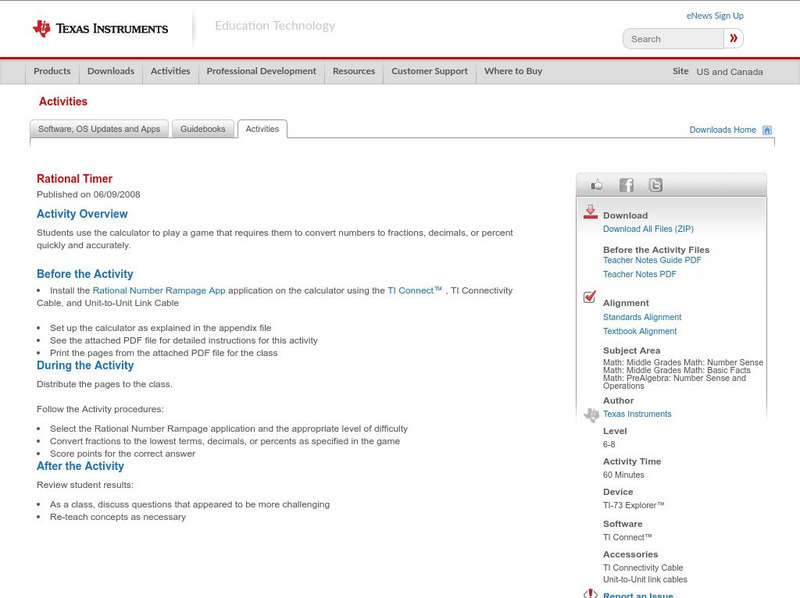Viewport: 800px width, 598px height.
Task: Click the '6-8' level value
Action: [609, 444]
